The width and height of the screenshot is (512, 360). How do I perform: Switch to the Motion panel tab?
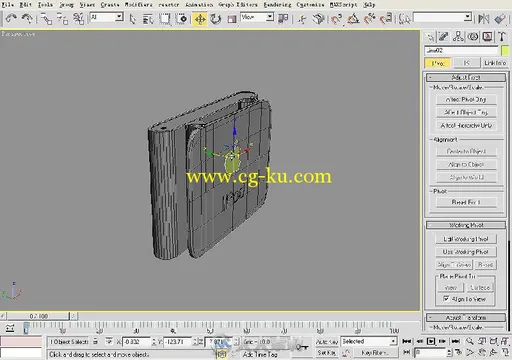click(x=473, y=37)
